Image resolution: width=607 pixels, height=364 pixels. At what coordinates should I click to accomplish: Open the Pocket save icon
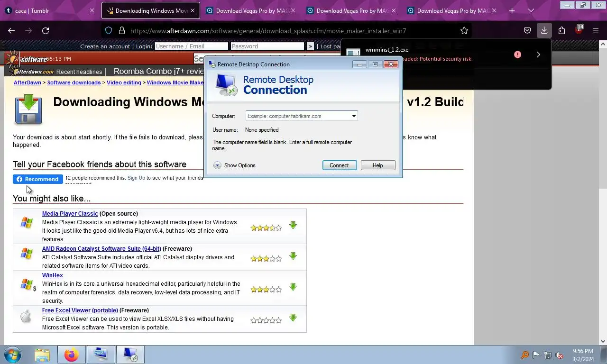(527, 30)
